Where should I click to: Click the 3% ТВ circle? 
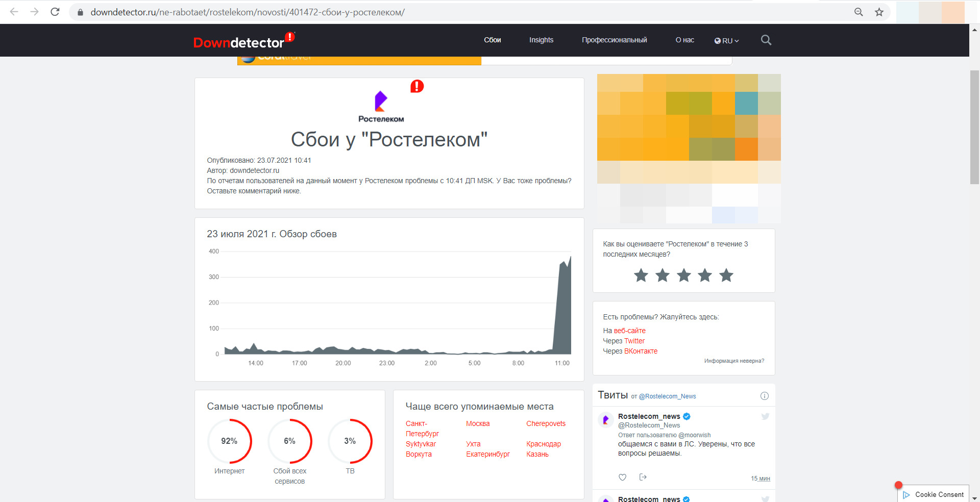click(350, 441)
